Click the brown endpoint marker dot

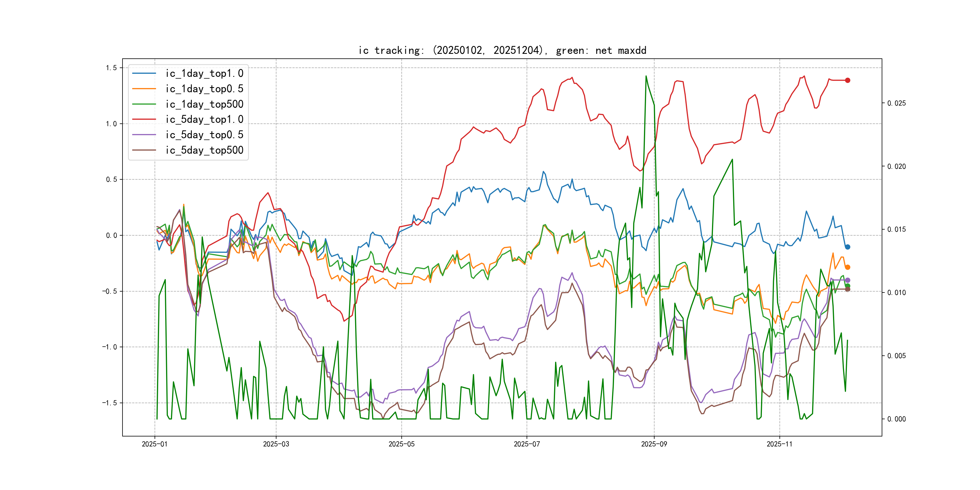(847, 289)
